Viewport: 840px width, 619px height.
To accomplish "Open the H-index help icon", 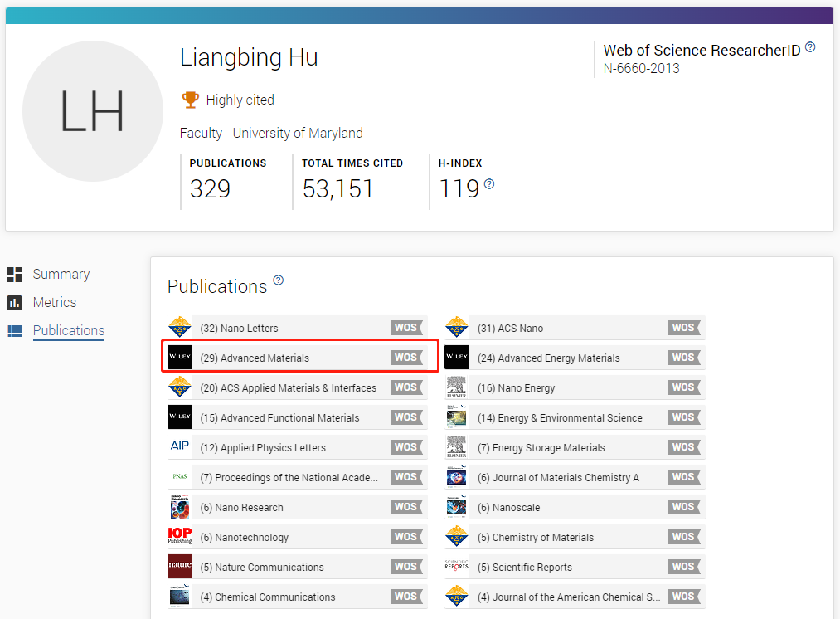I will (489, 184).
